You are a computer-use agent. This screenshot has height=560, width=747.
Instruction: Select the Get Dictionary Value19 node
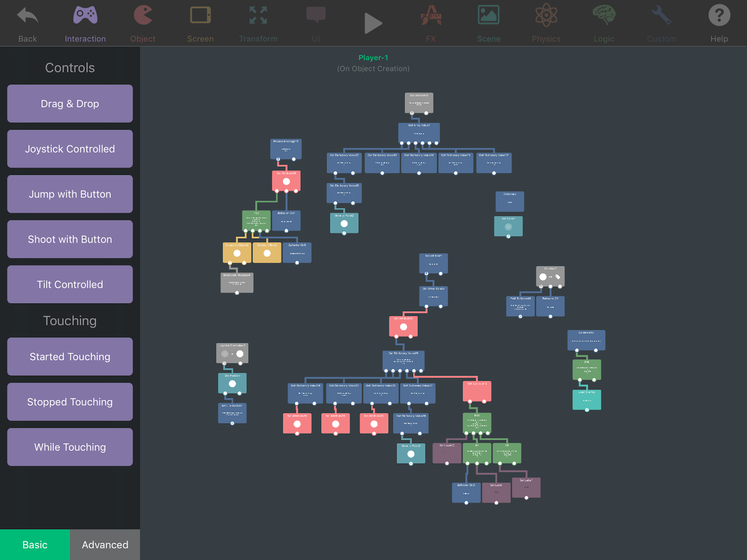coord(382,163)
